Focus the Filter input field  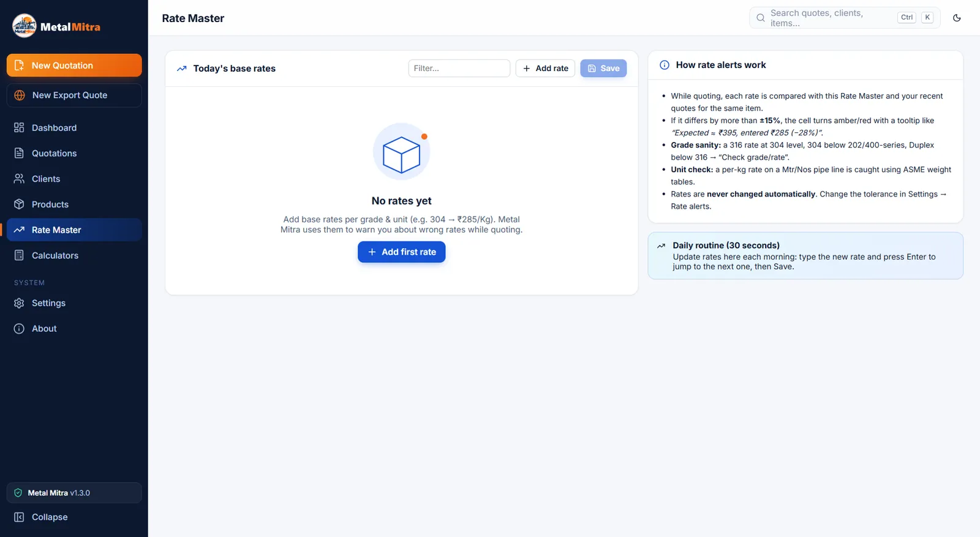(459, 69)
